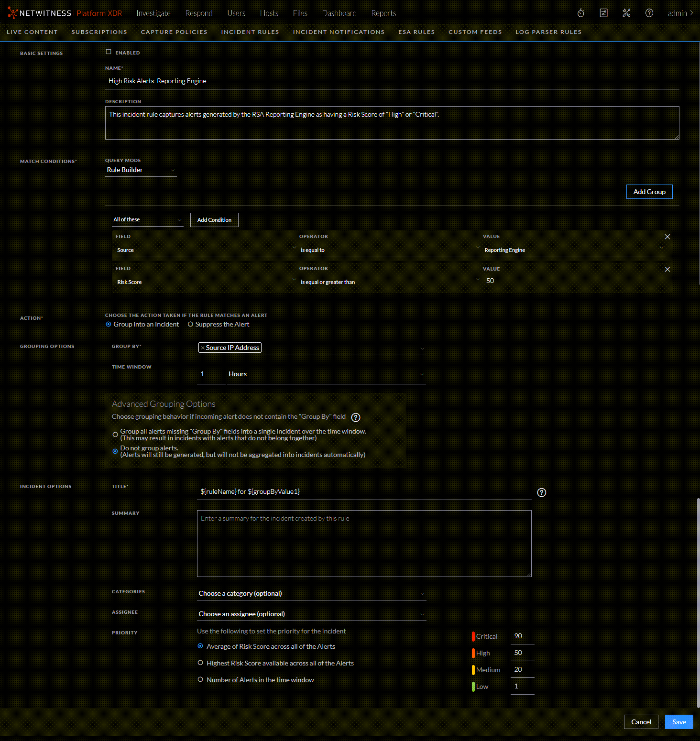Enable the rule with the Enabled checkbox
700x741 pixels.
click(109, 52)
